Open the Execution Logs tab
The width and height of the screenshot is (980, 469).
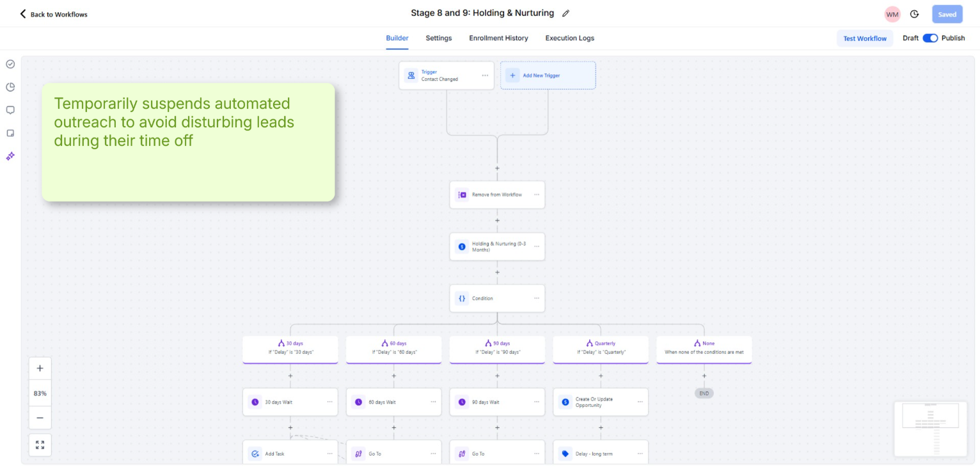(x=569, y=38)
